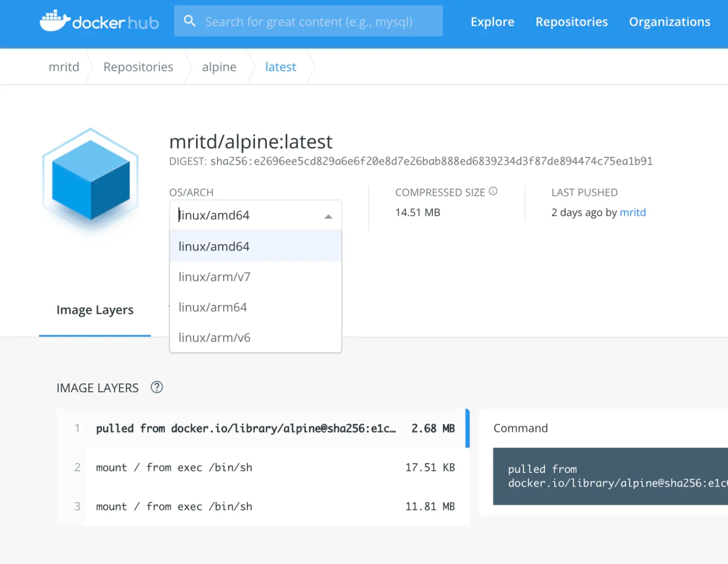Click the Repositories breadcrumb link
The height and width of the screenshot is (564, 728).
point(138,67)
